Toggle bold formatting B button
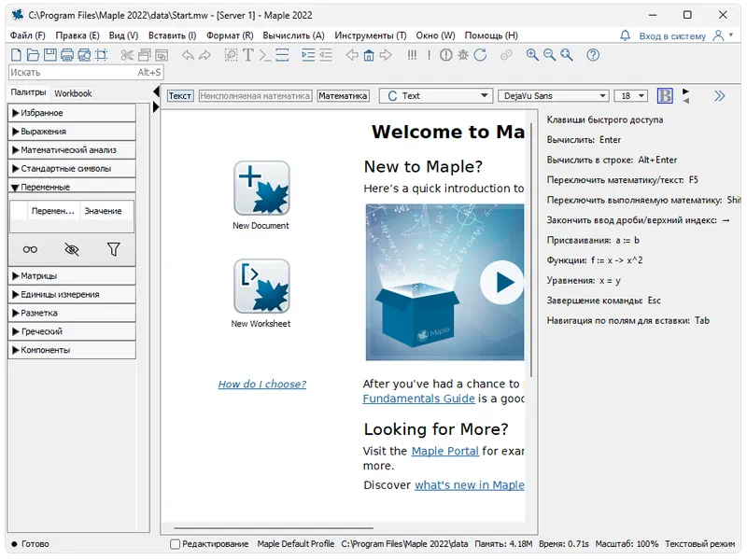 665,96
